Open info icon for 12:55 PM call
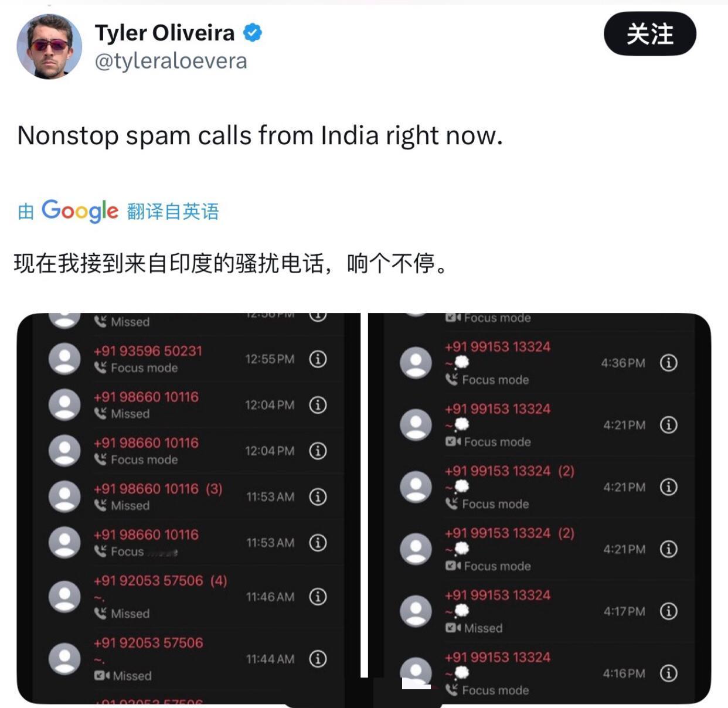This screenshot has height=708, width=728. click(x=318, y=359)
